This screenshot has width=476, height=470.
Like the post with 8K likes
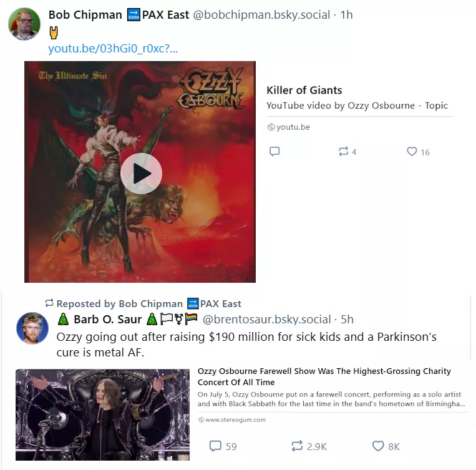pos(386,446)
